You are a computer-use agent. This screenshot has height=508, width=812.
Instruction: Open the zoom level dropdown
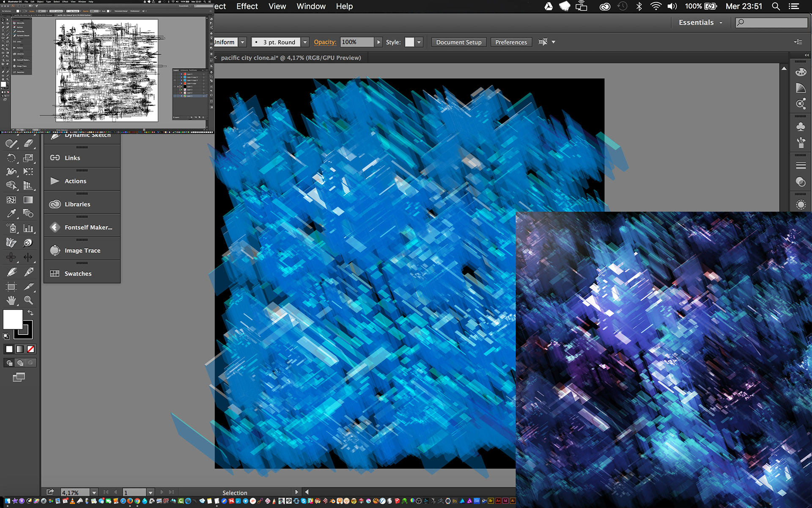tap(94, 492)
